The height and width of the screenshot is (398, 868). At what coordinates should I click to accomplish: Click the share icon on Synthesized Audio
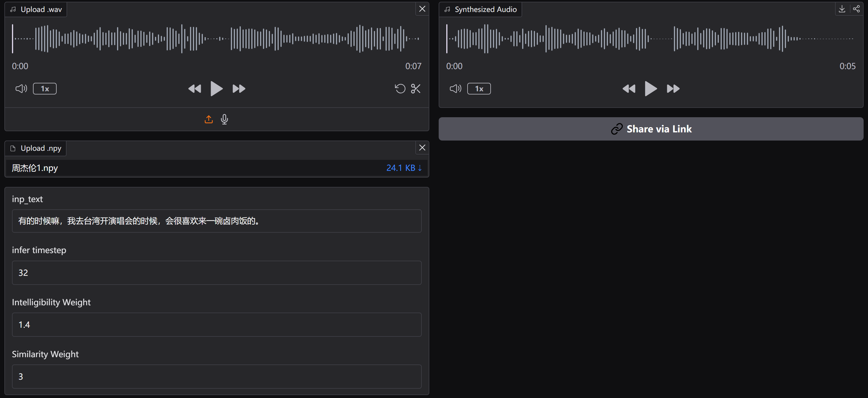tap(856, 9)
